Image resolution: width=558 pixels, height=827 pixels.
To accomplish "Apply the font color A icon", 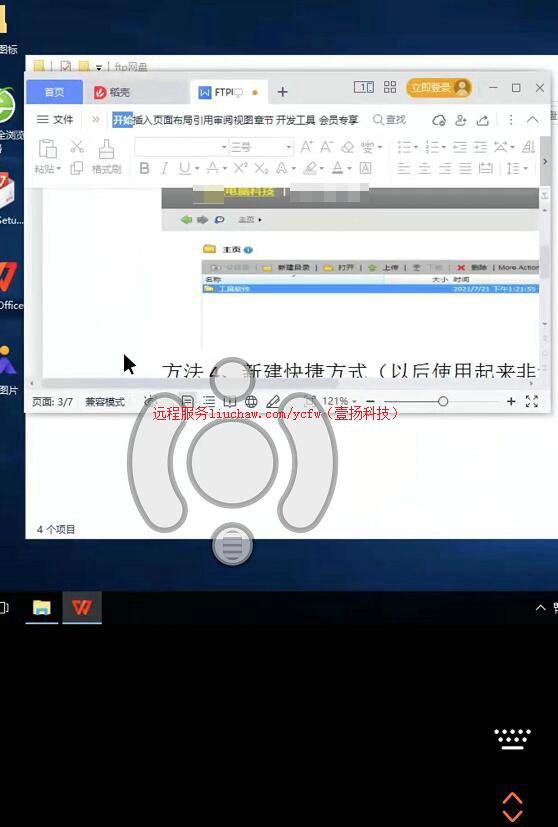I will [x=338, y=168].
